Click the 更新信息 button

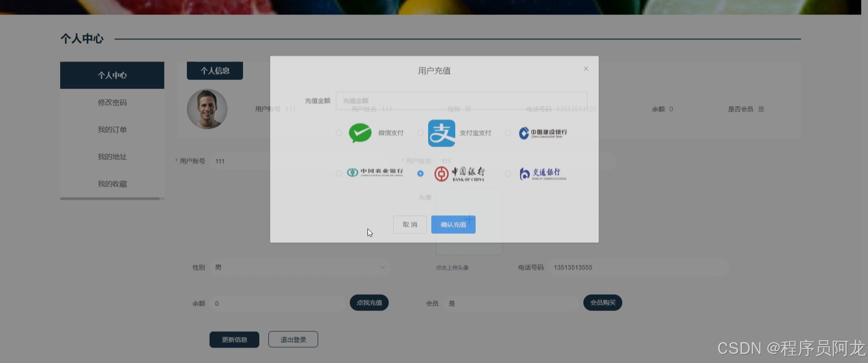click(234, 340)
